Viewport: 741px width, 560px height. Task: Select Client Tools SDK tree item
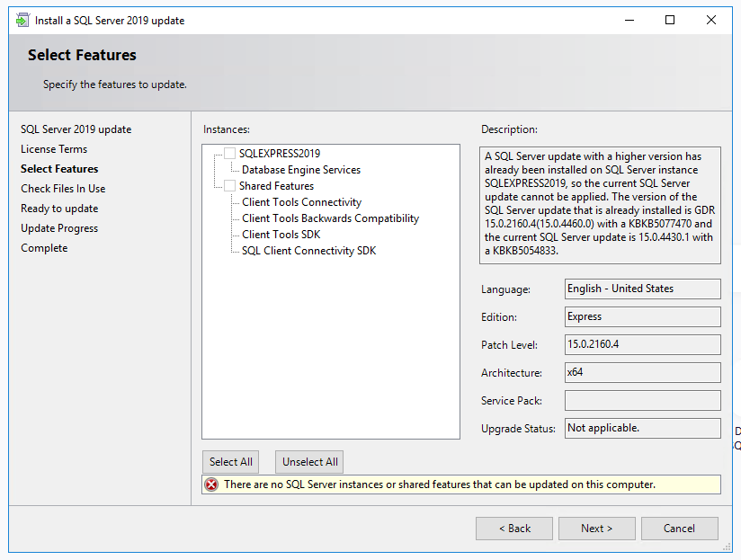click(x=281, y=235)
